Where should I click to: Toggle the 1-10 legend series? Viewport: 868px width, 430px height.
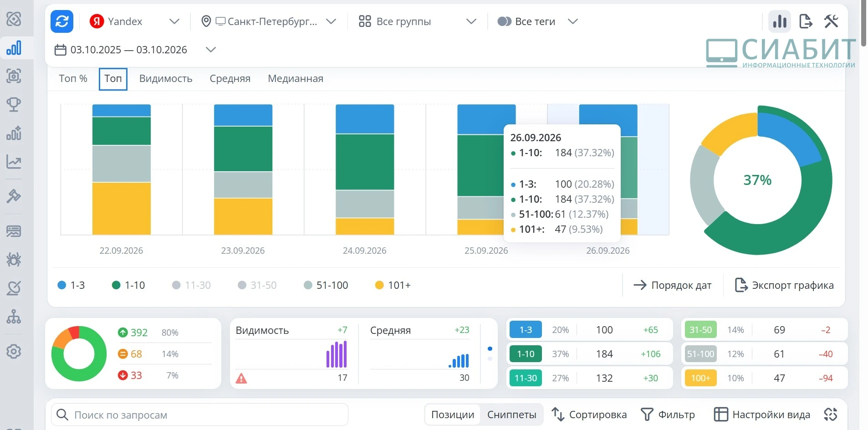tap(128, 285)
